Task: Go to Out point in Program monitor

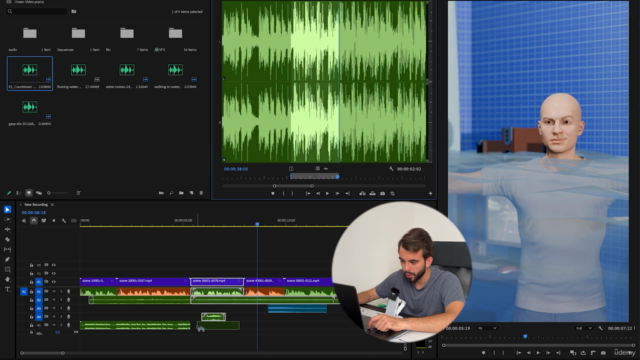Action: point(558,353)
